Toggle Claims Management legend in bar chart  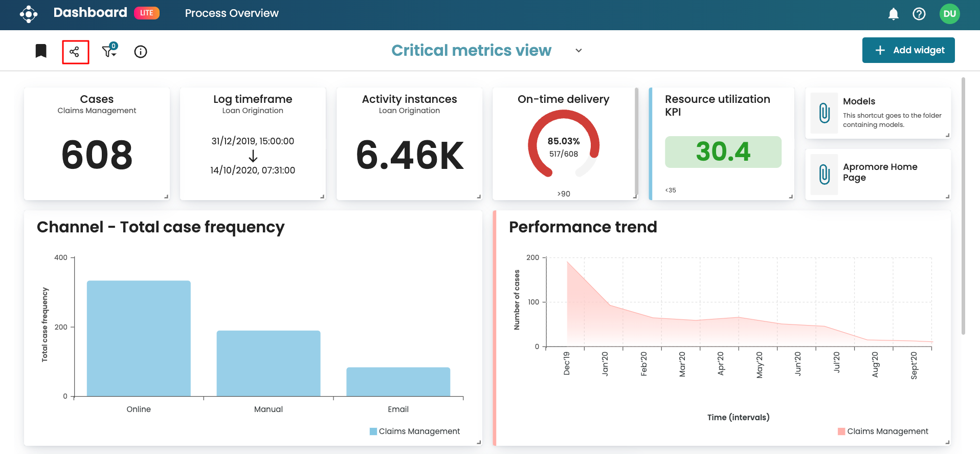point(415,431)
